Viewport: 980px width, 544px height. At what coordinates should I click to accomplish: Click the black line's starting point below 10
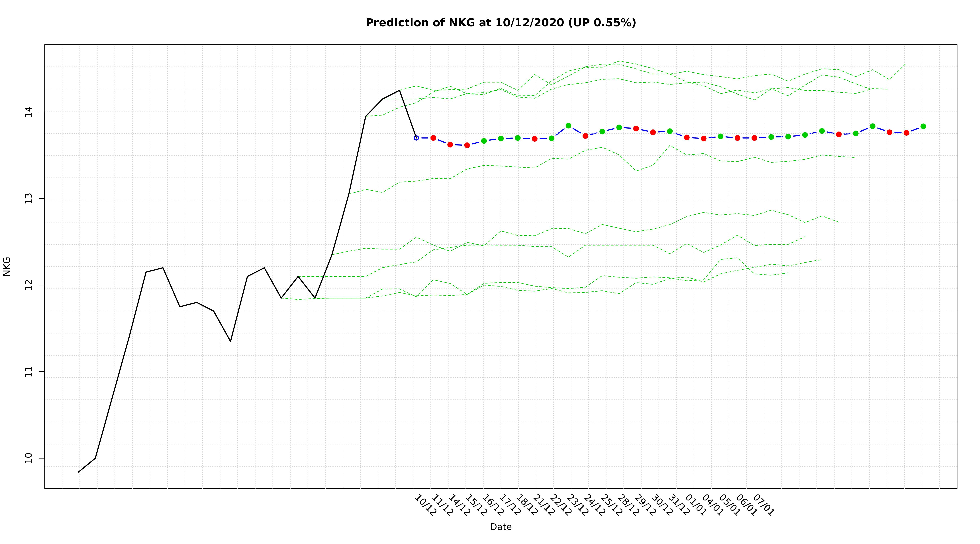[x=78, y=472]
